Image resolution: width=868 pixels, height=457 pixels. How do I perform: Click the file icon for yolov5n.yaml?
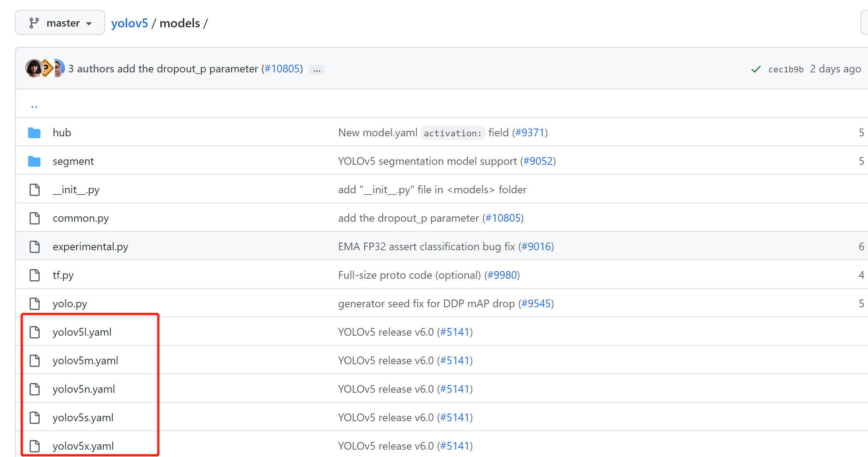coord(35,389)
